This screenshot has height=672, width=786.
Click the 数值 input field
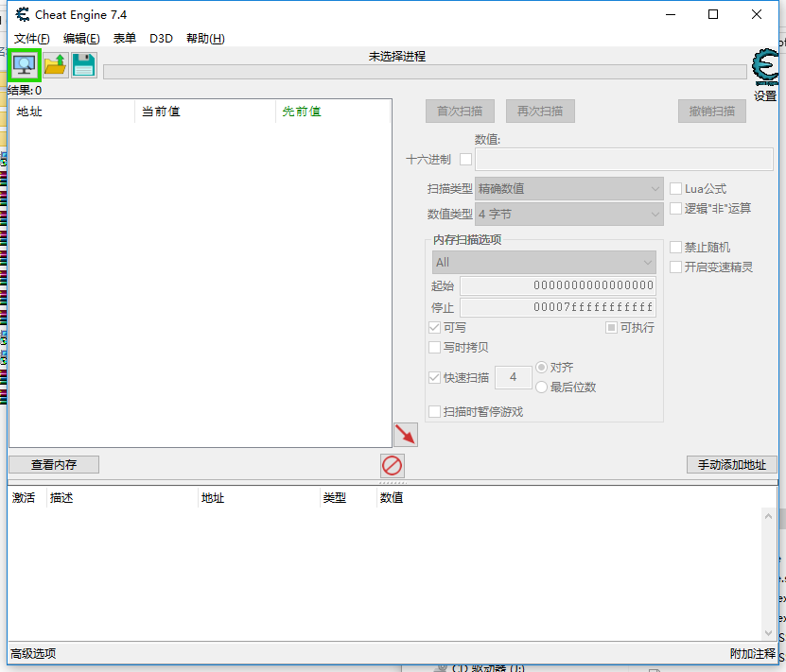pyautogui.click(x=624, y=159)
